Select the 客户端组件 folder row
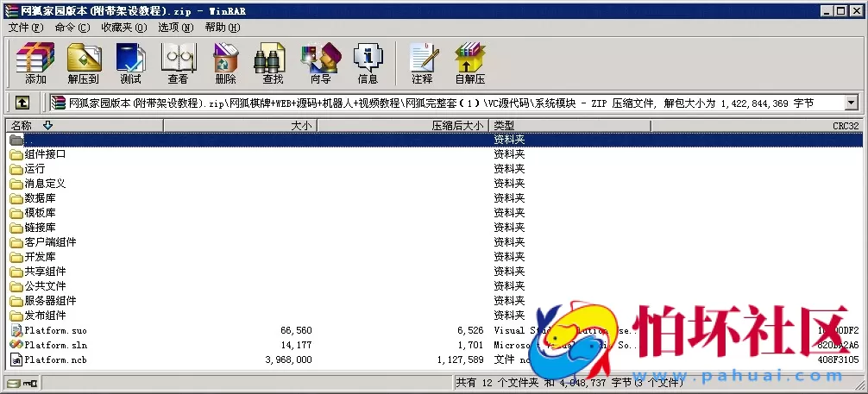 (x=434, y=242)
